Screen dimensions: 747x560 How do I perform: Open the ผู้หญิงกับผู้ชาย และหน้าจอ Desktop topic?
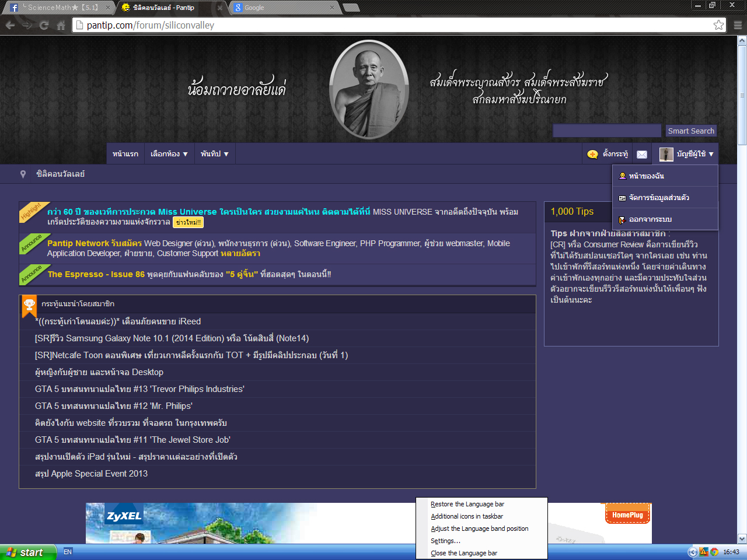coord(99,372)
